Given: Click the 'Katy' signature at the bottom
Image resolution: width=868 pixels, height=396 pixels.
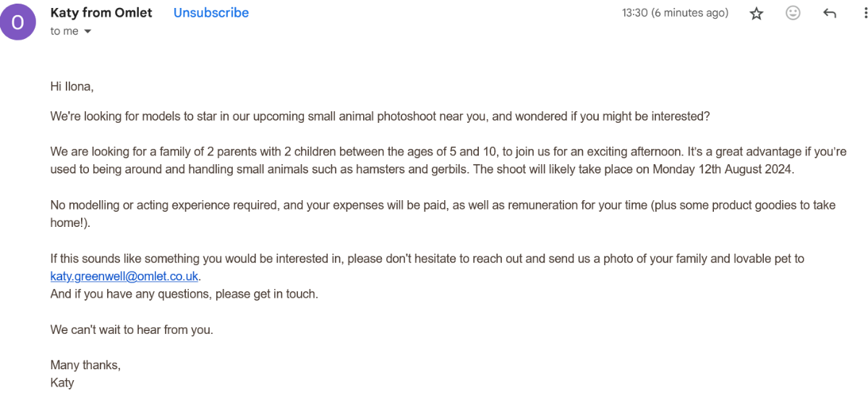Looking at the screenshot, I should (62, 383).
